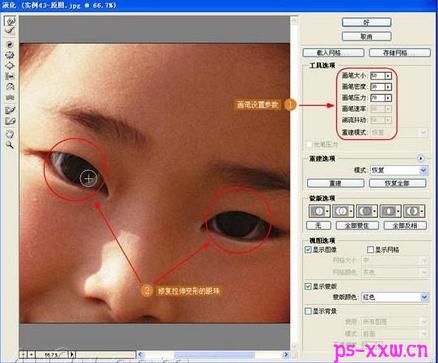438x363 pixels.
Task: Open the 蒙版颜色 dropdown showing 红色
Action: tap(395, 297)
